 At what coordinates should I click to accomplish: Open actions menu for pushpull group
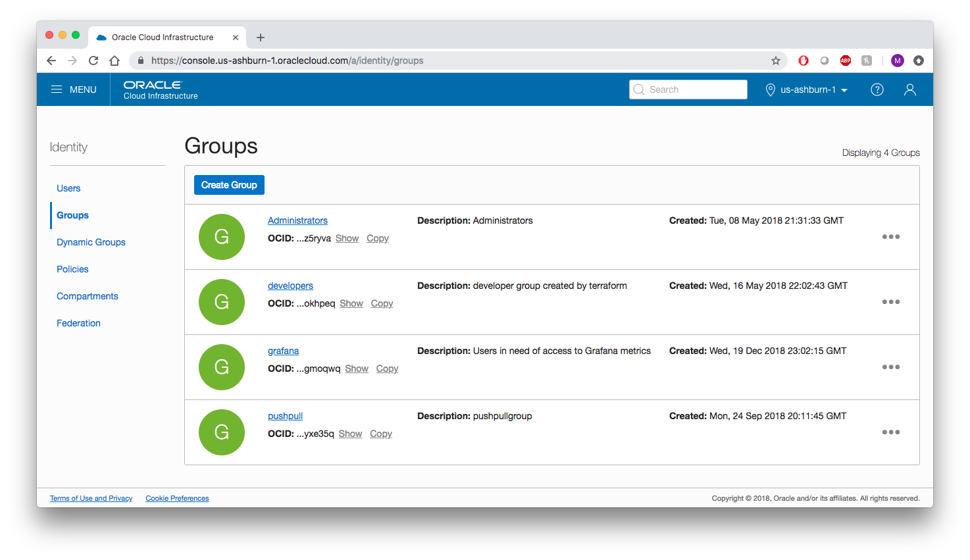(x=890, y=432)
